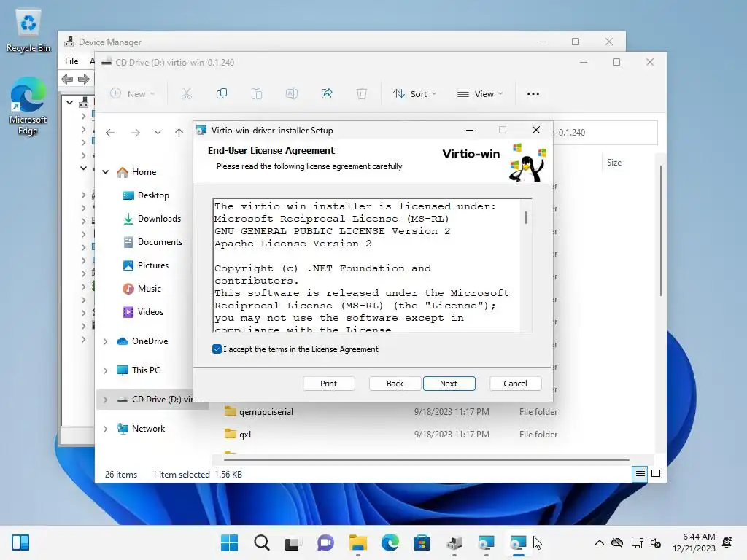Uncheck I accept the License Agreement terms
This screenshot has height=560, width=747.
point(217,349)
